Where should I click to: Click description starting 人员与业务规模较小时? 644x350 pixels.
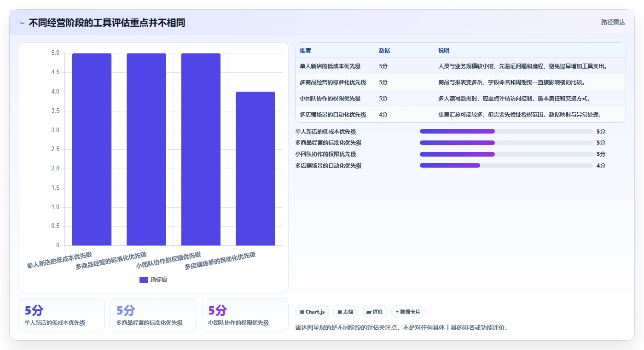coord(522,66)
